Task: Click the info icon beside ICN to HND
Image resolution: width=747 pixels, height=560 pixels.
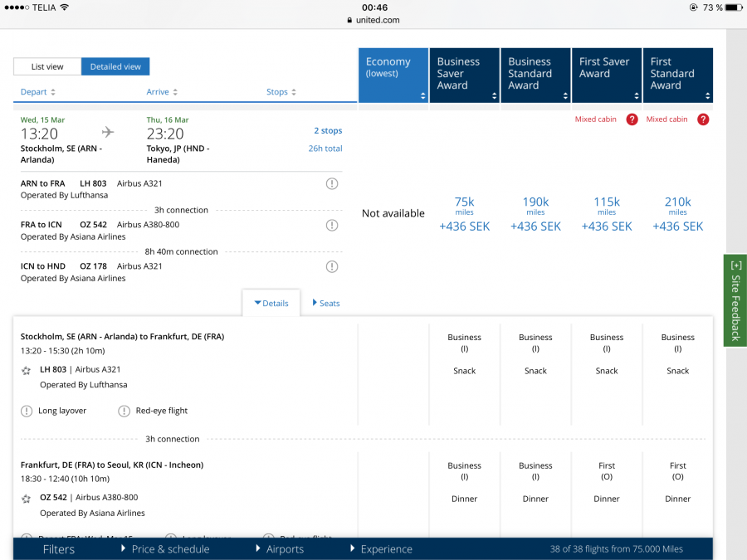Action: (x=332, y=267)
